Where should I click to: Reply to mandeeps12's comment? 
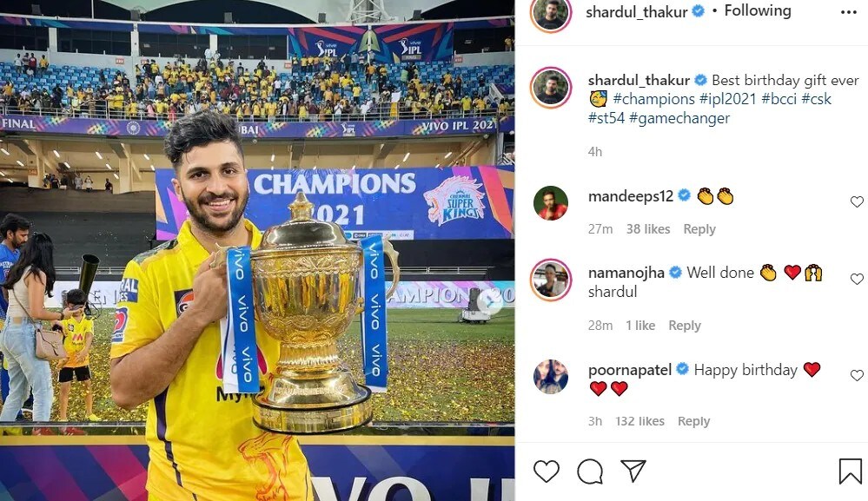pos(699,229)
